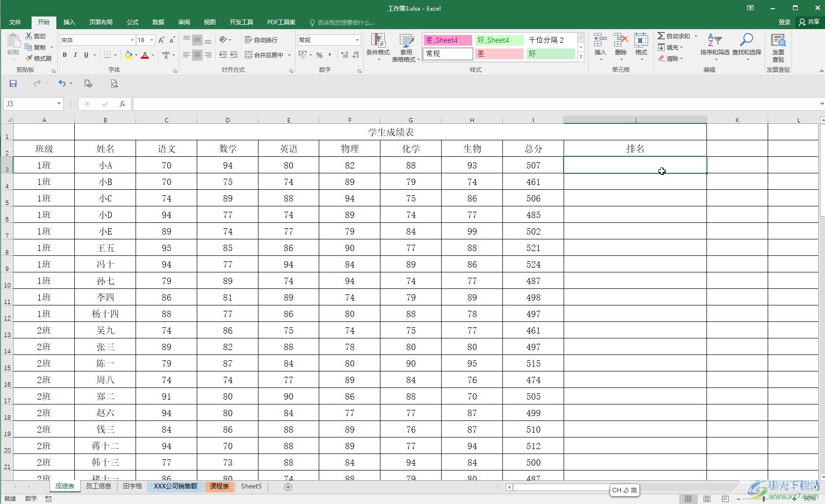
Task: Click the 填充 (Fill) button
Action: point(671,47)
